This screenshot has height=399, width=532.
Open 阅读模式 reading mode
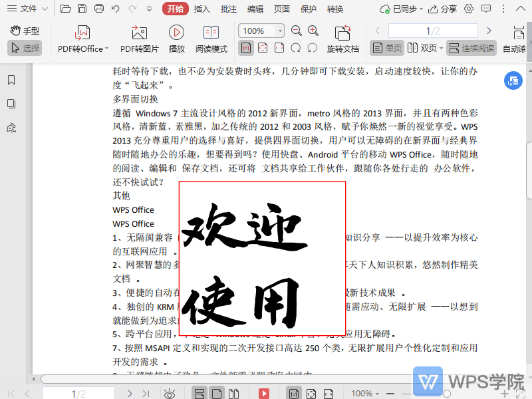tap(211, 37)
